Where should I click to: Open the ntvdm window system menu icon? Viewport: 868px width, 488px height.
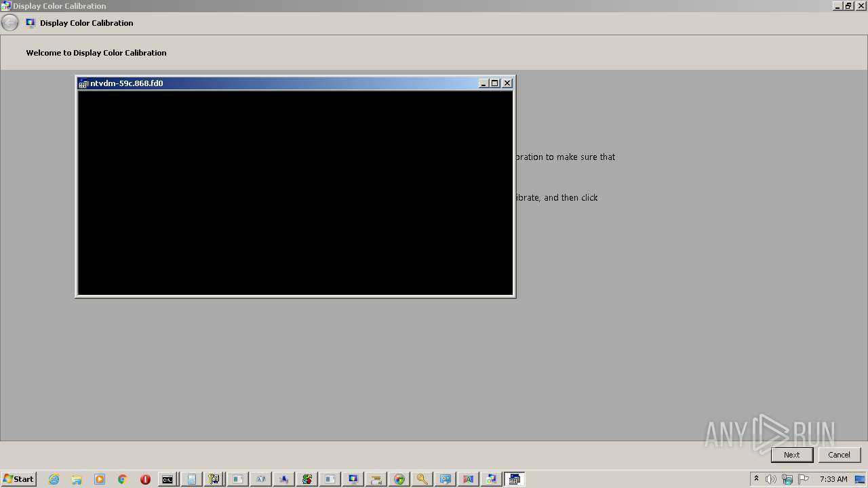[83, 83]
